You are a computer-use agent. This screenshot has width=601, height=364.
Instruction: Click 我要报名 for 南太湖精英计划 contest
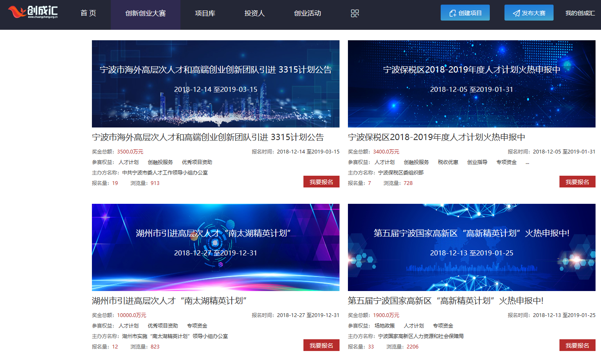pyautogui.click(x=321, y=346)
